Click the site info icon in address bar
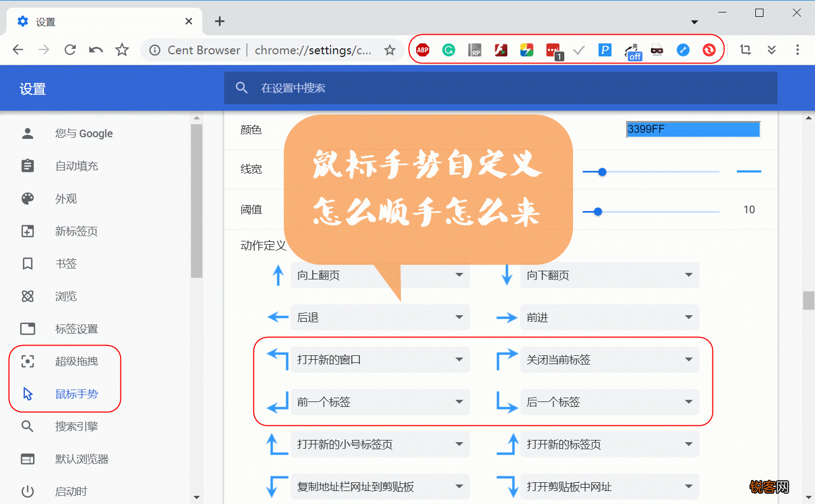The width and height of the screenshot is (815, 504). [155, 50]
